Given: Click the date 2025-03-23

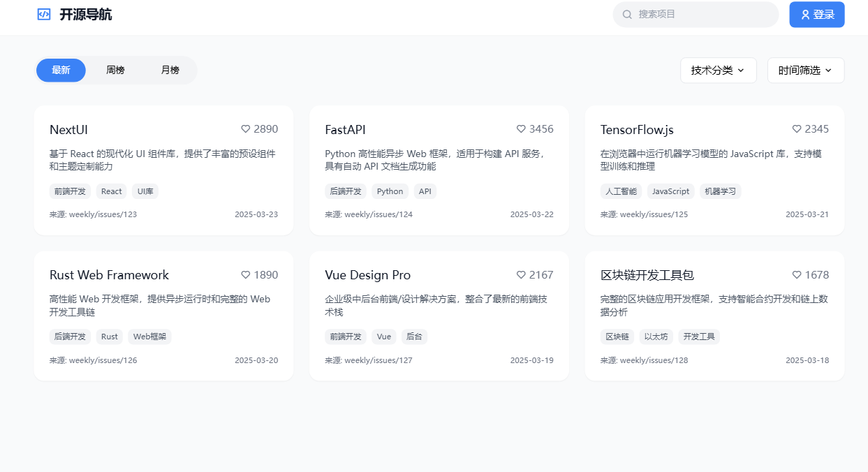Looking at the screenshot, I should click(256, 214).
